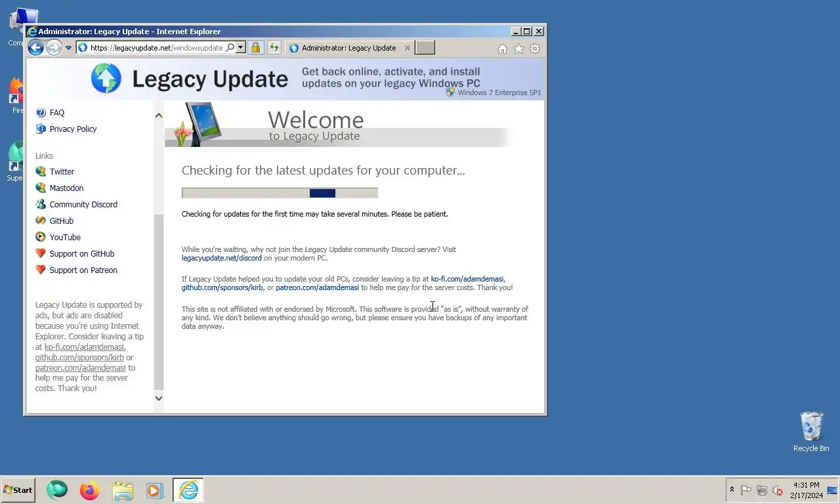Open the FAQ sidebar link
840x504 pixels.
pos(57,113)
